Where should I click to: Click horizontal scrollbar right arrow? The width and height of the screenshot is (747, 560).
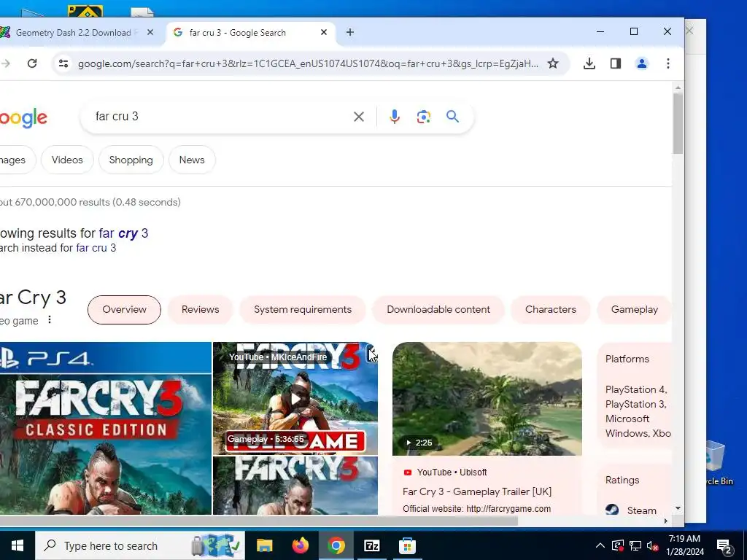tap(666, 521)
